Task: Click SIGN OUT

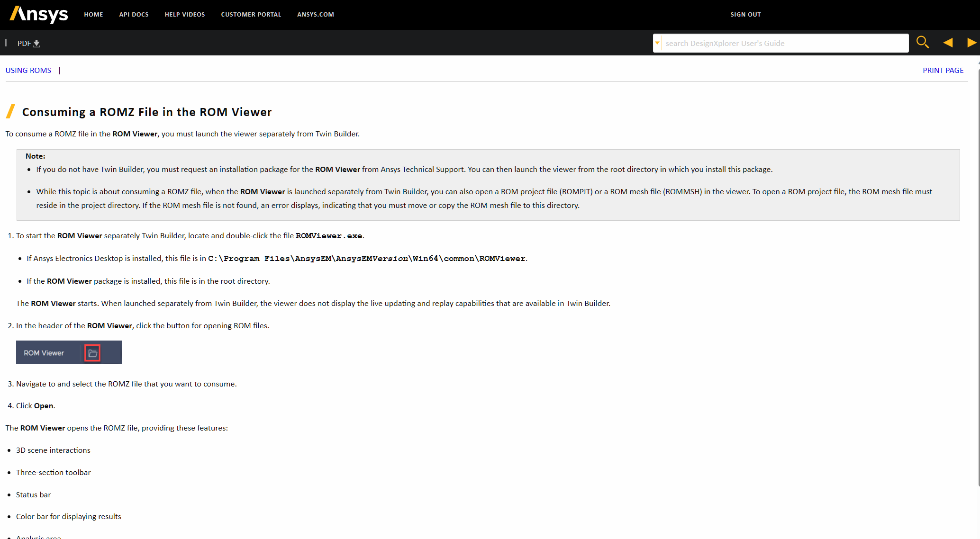Action: coord(745,15)
